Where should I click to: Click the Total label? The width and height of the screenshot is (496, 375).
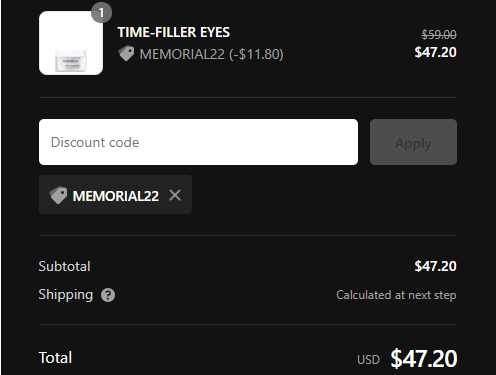point(55,358)
